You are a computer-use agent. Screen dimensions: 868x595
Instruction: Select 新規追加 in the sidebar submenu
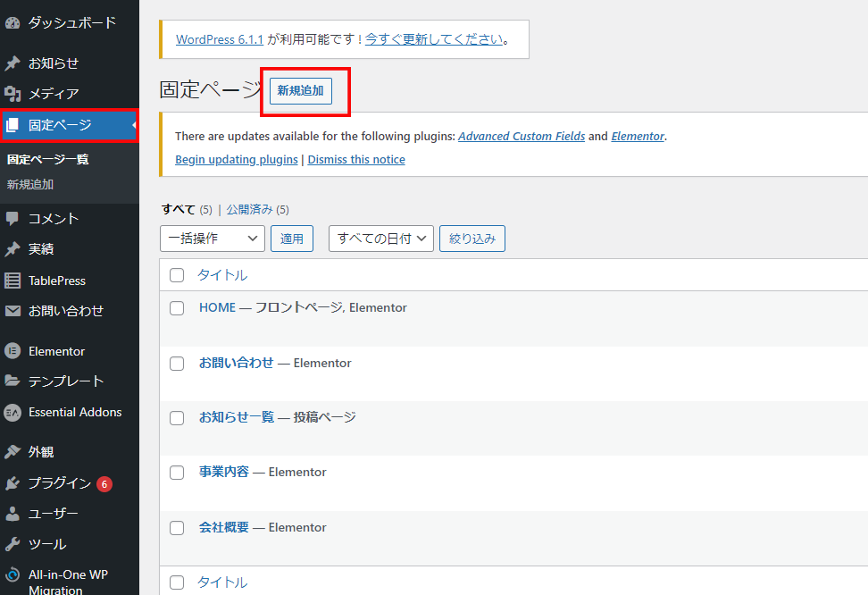tap(30, 185)
